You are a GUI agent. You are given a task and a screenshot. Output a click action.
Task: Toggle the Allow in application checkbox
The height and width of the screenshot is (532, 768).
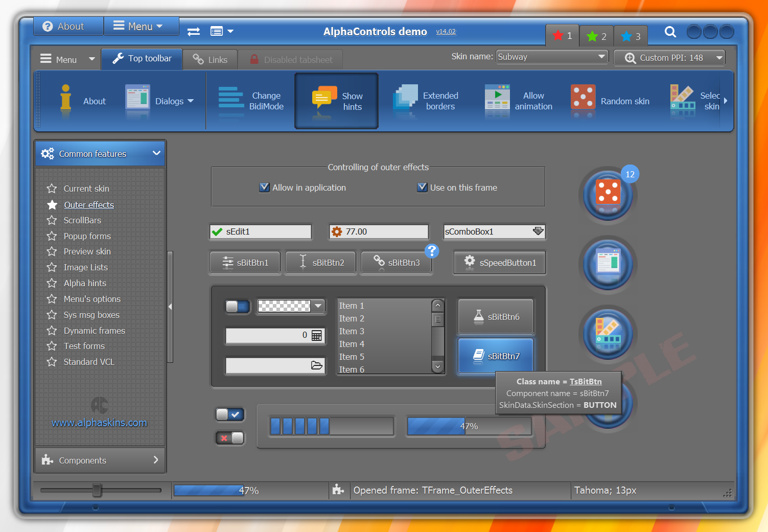pyautogui.click(x=264, y=188)
